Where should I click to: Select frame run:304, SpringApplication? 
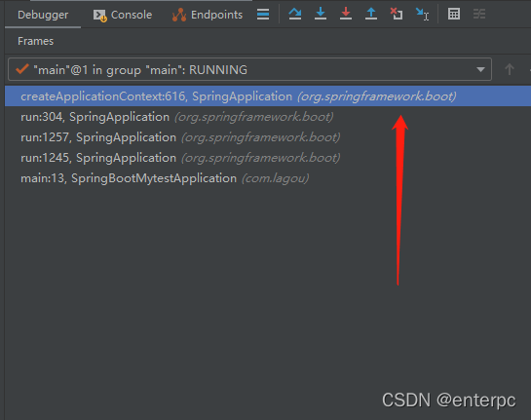click(x=268, y=117)
